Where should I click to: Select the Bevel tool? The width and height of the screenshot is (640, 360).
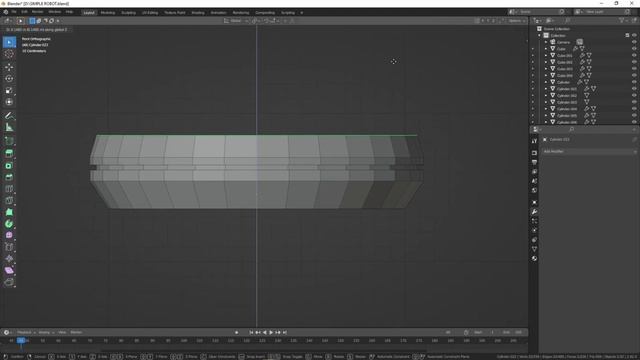[9, 177]
